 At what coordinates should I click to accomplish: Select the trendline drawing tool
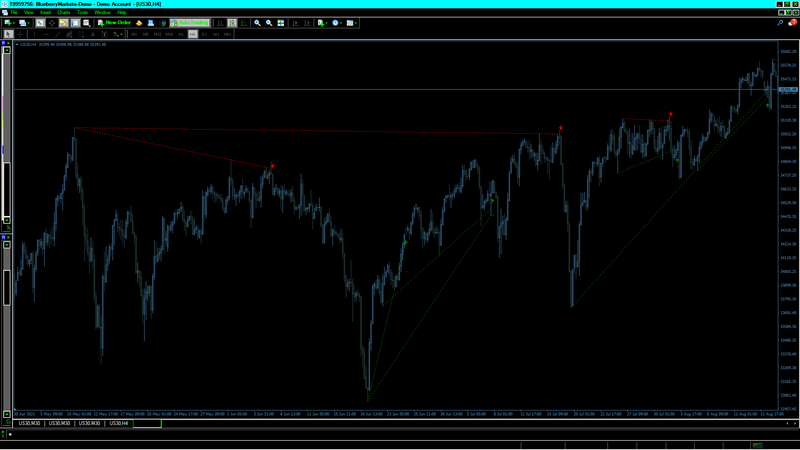click(x=58, y=34)
